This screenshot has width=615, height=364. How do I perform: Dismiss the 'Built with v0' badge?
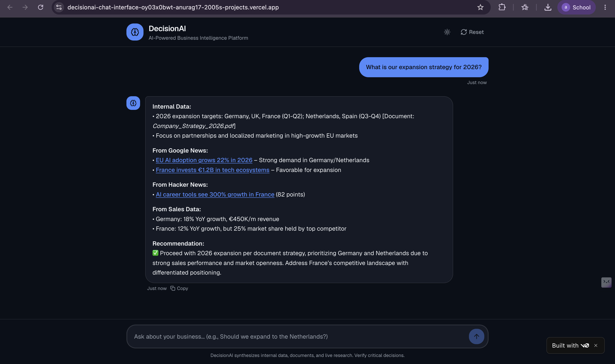click(x=596, y=346)
